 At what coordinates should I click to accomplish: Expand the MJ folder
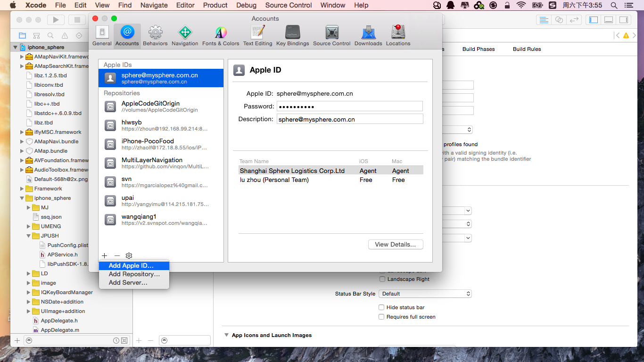tap(28, 207)
